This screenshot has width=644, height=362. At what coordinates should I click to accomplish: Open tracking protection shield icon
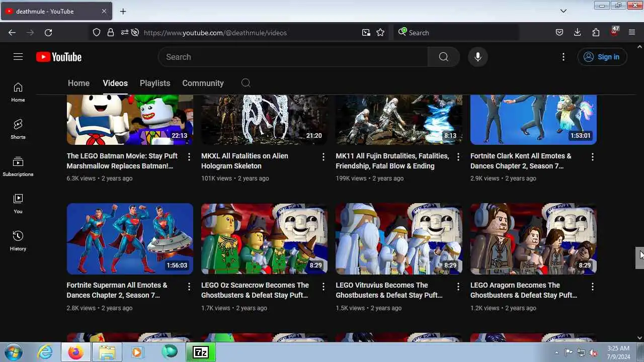97,32
